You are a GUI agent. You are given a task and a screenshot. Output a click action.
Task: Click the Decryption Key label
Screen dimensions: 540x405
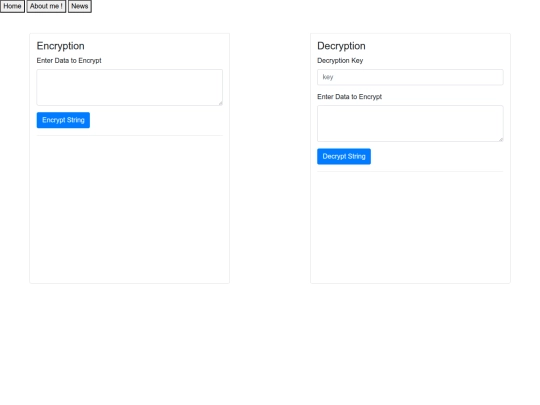[340, 61]
